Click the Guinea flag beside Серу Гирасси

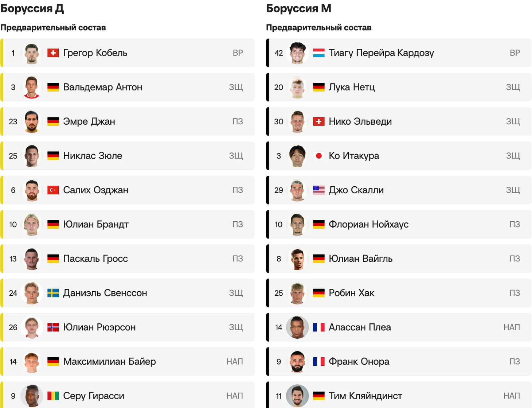click(53, 396)
